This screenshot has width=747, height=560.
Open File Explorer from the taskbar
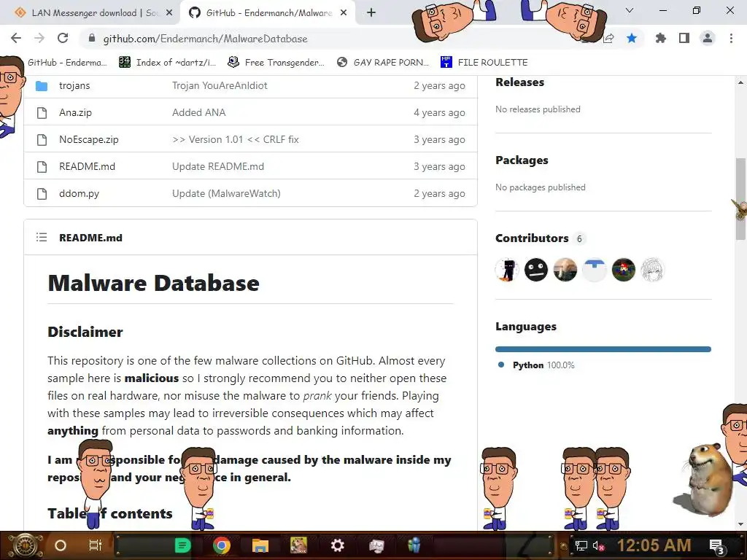coord(260,545)
